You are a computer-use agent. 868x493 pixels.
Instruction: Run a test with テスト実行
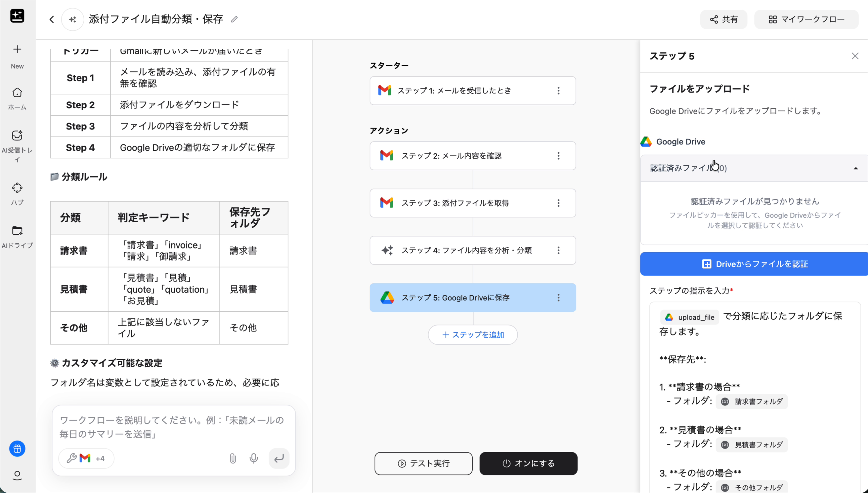(x=423, y=463)
